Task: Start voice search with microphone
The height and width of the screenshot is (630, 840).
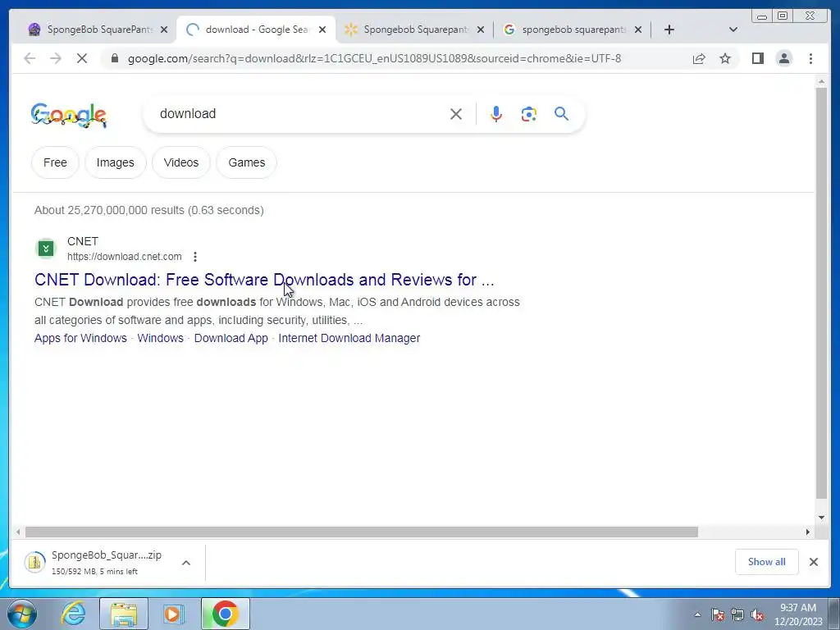Action: [496, 114]
